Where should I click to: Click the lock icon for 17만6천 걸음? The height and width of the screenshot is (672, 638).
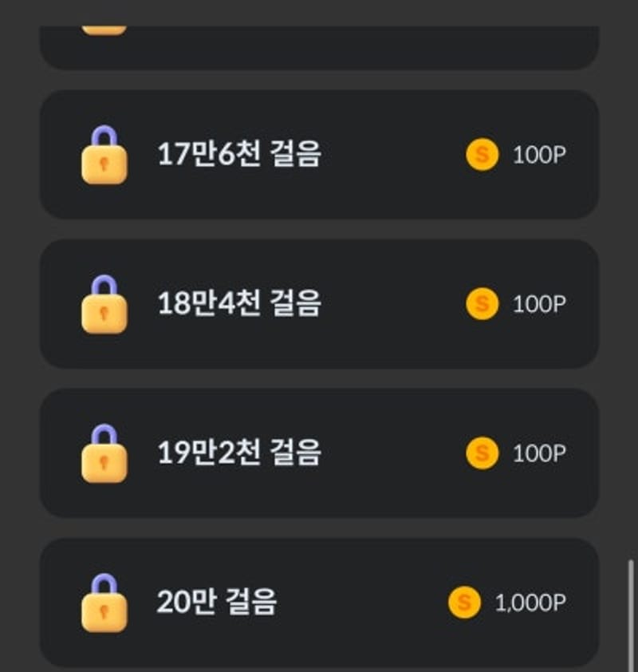(104, 155)
